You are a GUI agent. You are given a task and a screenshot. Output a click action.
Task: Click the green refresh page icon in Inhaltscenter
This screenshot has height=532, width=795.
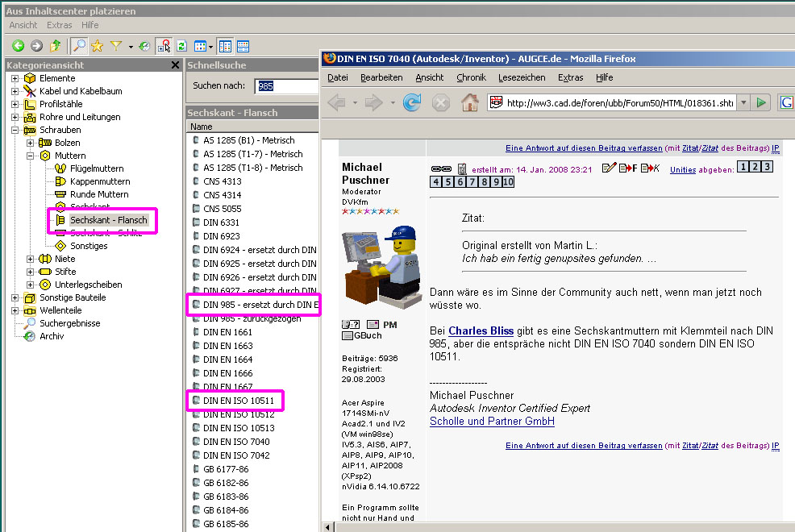pos(182,46)
